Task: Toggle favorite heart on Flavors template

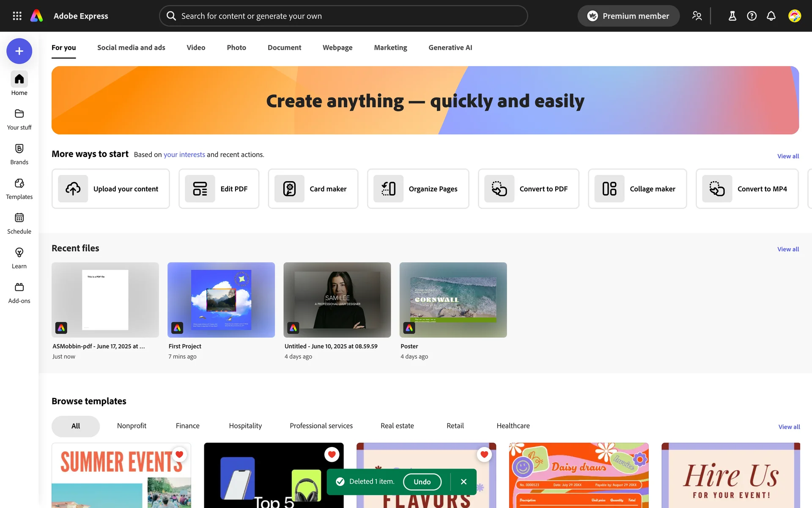Action: pyautogui.click(x=484, y=454)
